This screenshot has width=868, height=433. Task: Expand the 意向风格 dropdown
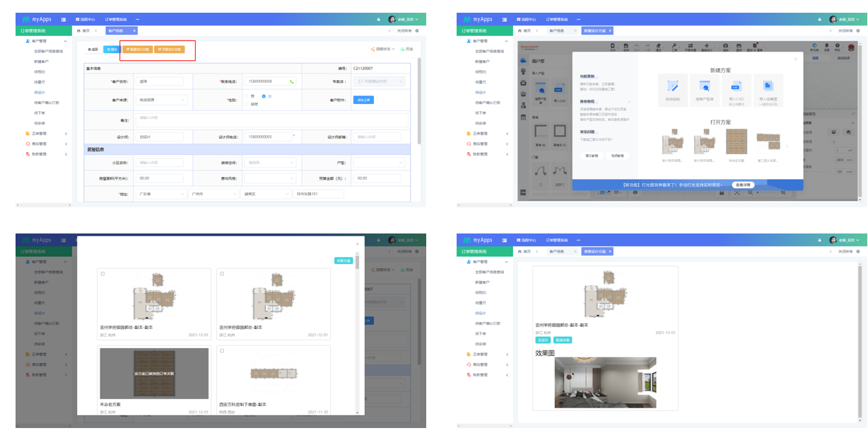pyautogui.click(x=270, y=178)
